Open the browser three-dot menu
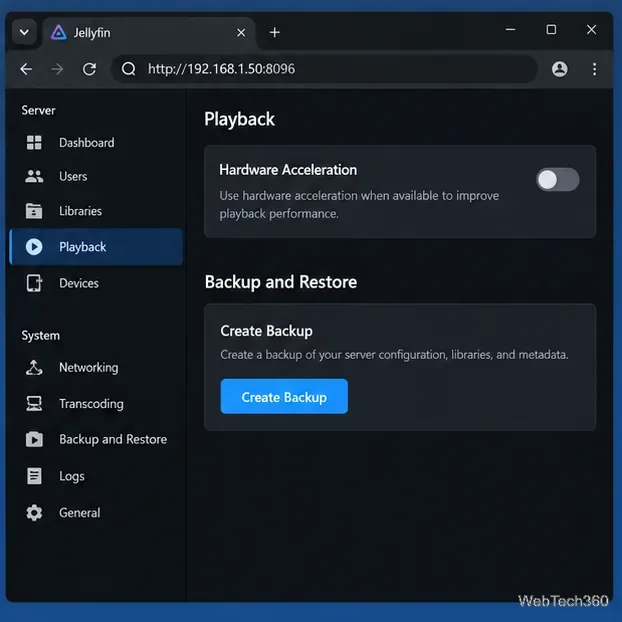The height and width of the screenshot is (622, 622). coord(594,69)
